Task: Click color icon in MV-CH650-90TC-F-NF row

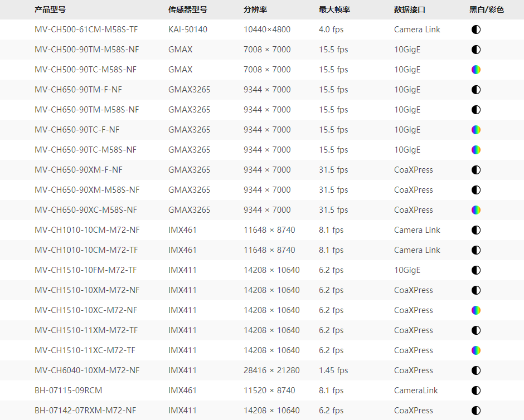Action: [476, 130]
